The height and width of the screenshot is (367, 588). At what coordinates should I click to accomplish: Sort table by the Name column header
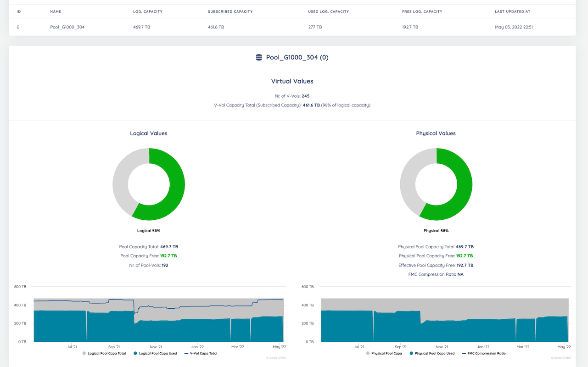click(56, 11)
